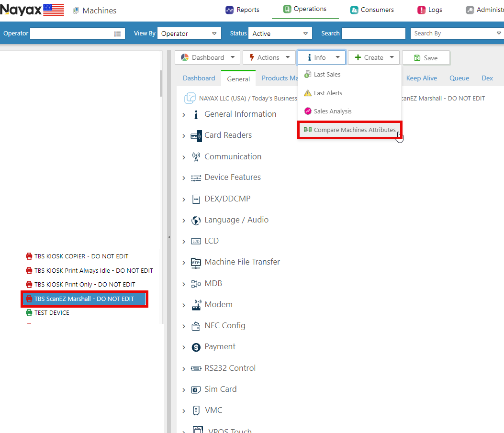Expand the Device Features section
Image resolution: width=504 pixels, height=433 pixels.
[x=184, y=178]
